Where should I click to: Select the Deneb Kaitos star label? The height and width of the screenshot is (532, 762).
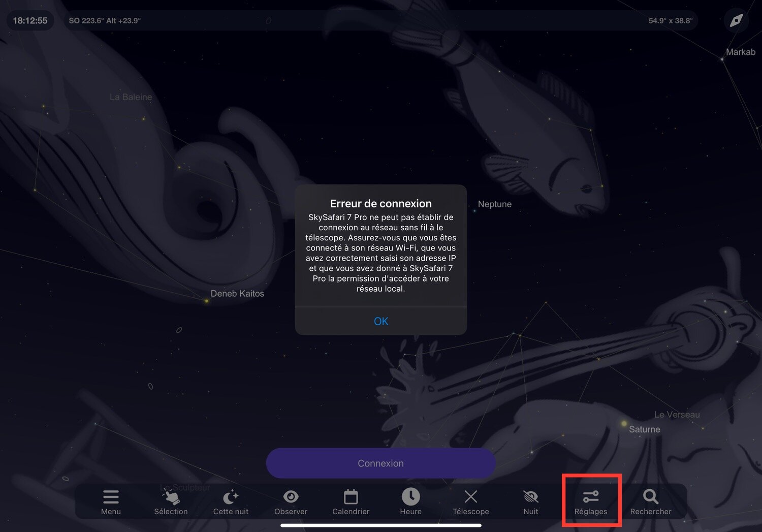pyautogui.click(x=237, y=294)
